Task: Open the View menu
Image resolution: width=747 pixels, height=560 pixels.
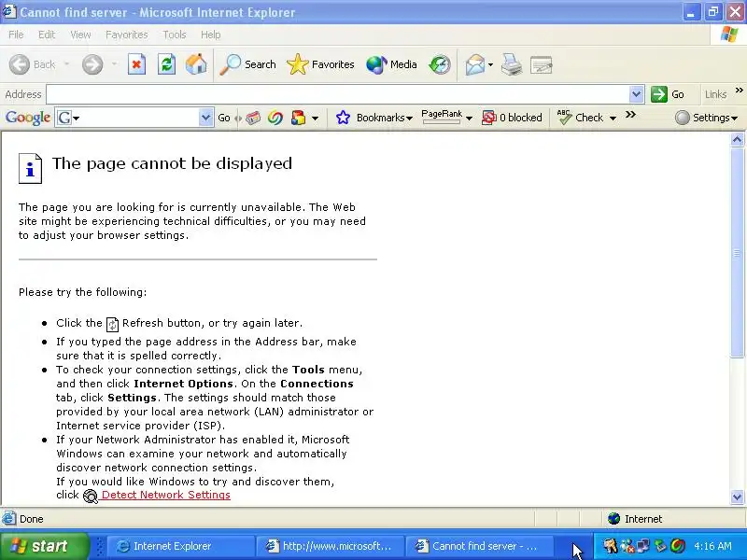Action: click(80, 35)
